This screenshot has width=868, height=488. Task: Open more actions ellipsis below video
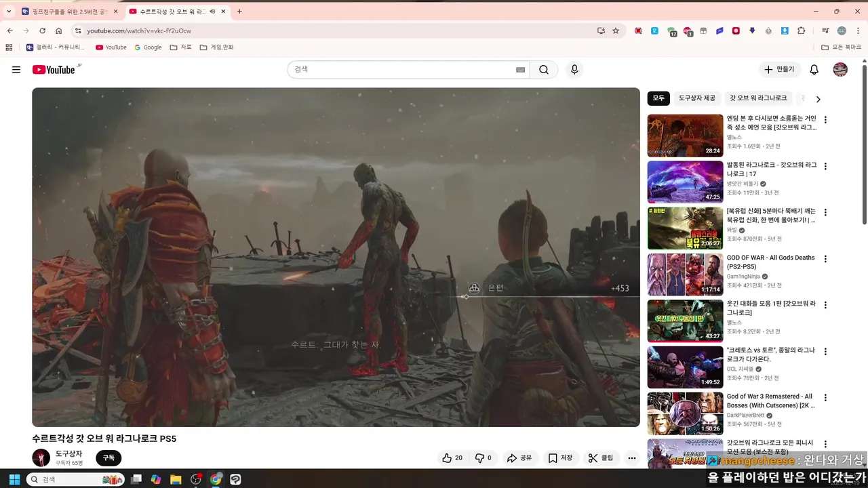tap(632, 458)
